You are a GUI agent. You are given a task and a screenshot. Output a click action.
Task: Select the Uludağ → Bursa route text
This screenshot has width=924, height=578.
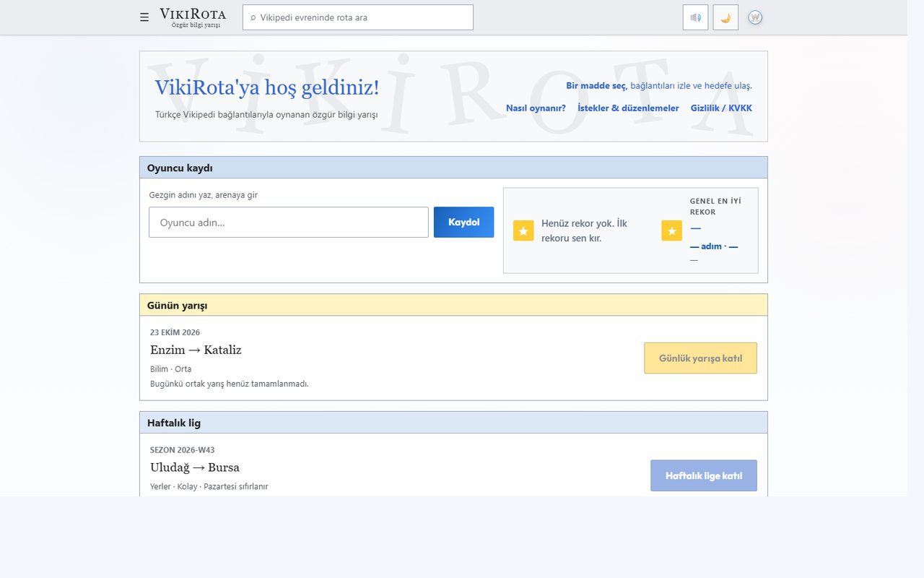coord(195,467)
